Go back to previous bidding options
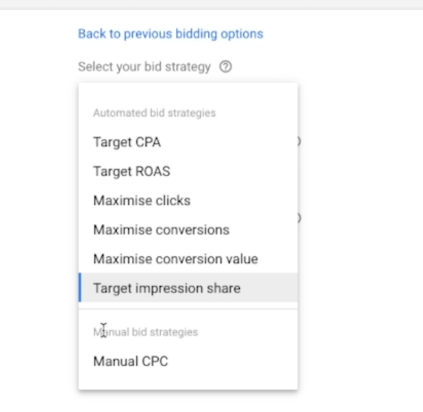This screenshot has height=412, width=423. click(x=170, y=34)
